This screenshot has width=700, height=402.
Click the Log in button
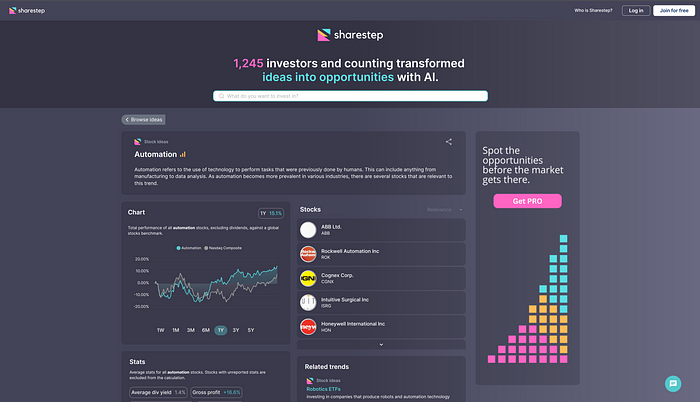(636, 10)
